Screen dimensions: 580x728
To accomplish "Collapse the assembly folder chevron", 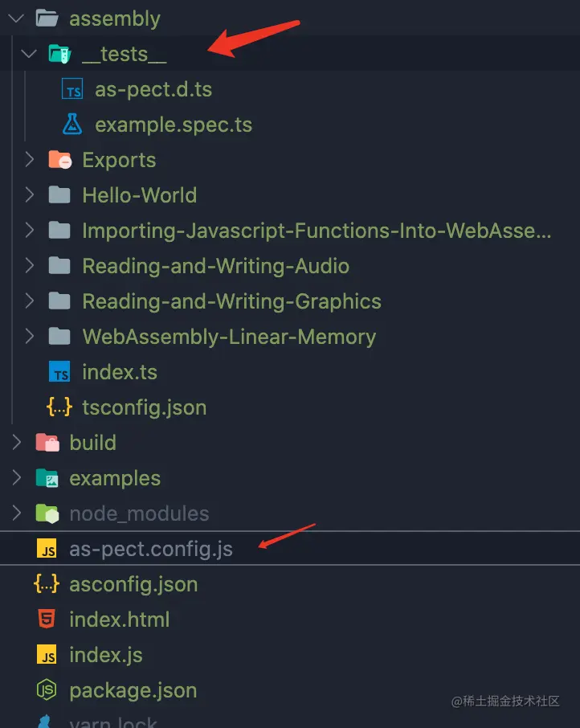I will pos(16,18).
